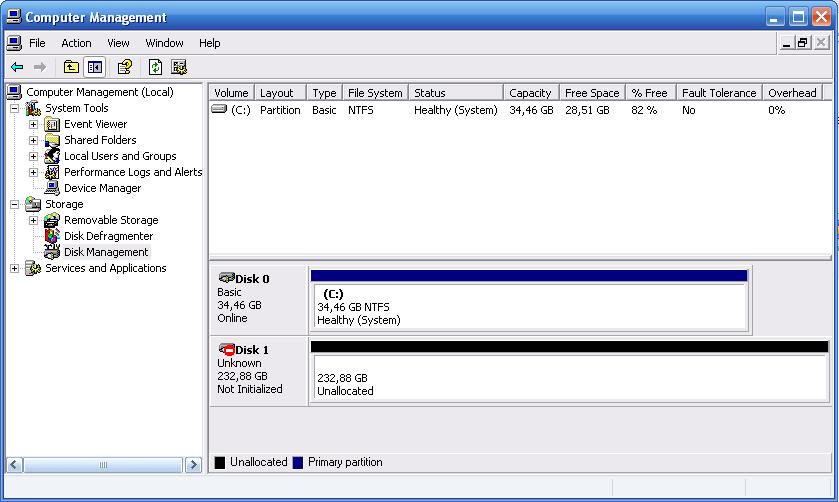Image resolution: width=839 pixels, height=502 pixels.
Task: Click the Disk 0 drive icon
Action: [x=226, y=278]
